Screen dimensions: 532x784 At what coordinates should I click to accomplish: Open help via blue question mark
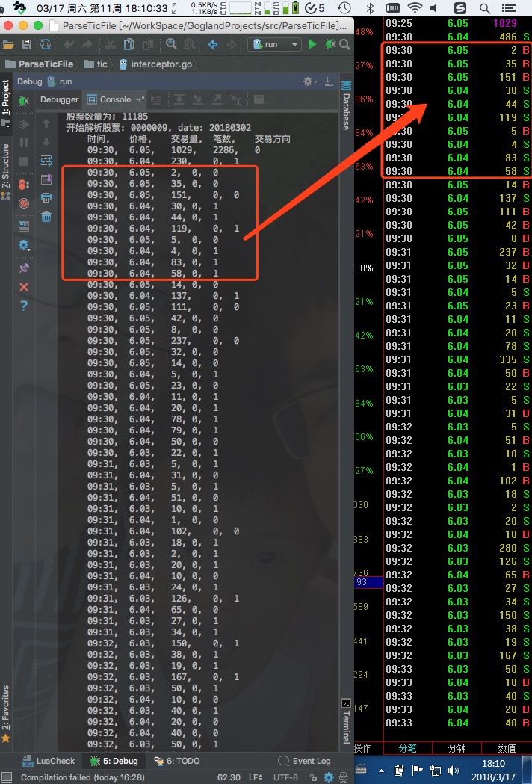pos(23,306)
